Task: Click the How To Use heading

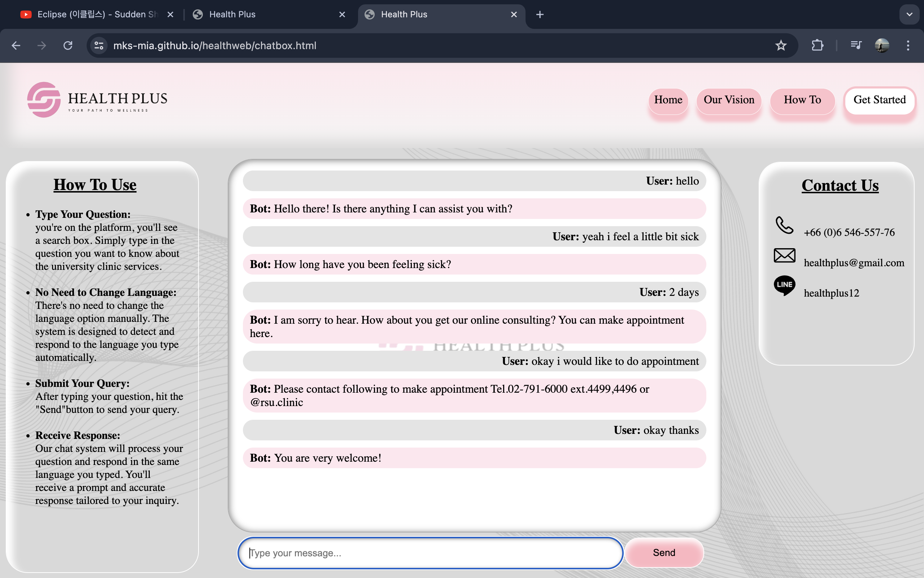Action: 95,185
